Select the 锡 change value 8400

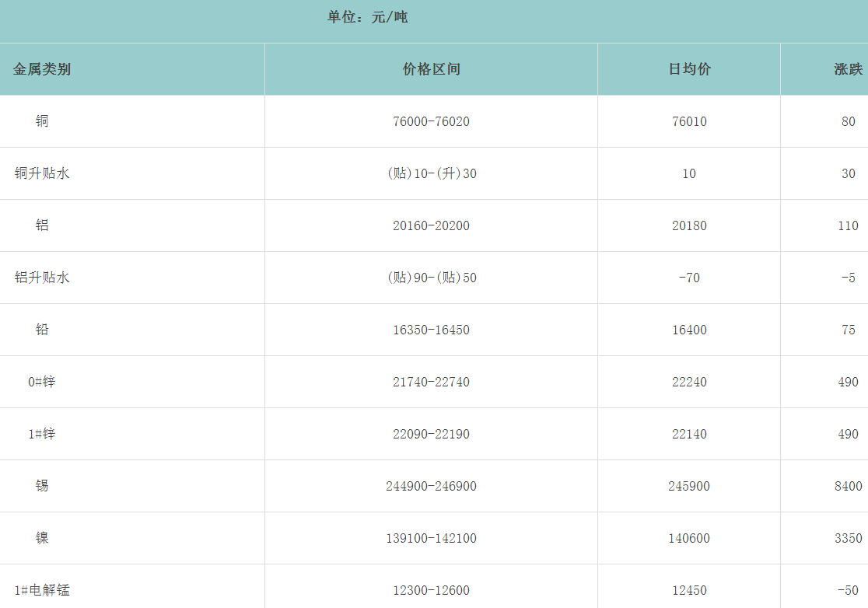tap(848, 486)
